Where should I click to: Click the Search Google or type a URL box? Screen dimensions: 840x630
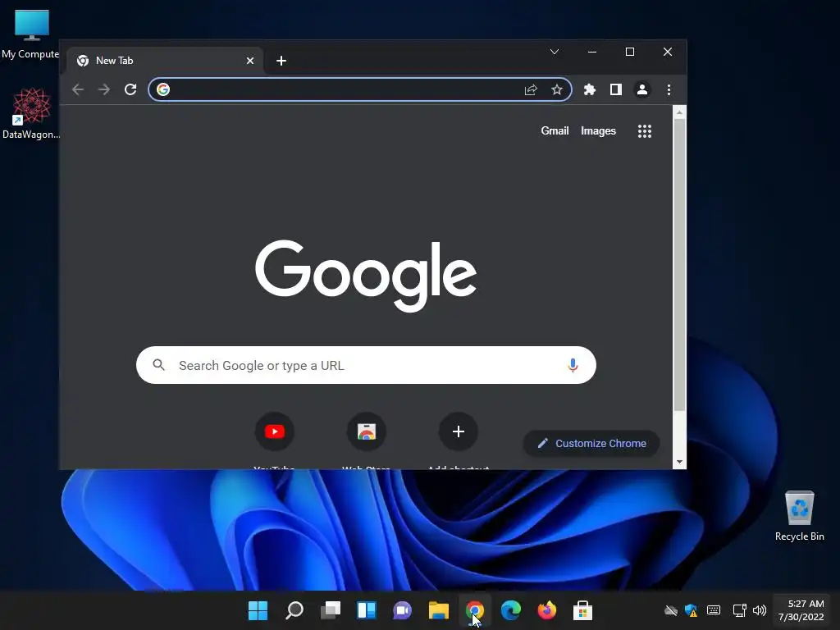pos(367,365)
